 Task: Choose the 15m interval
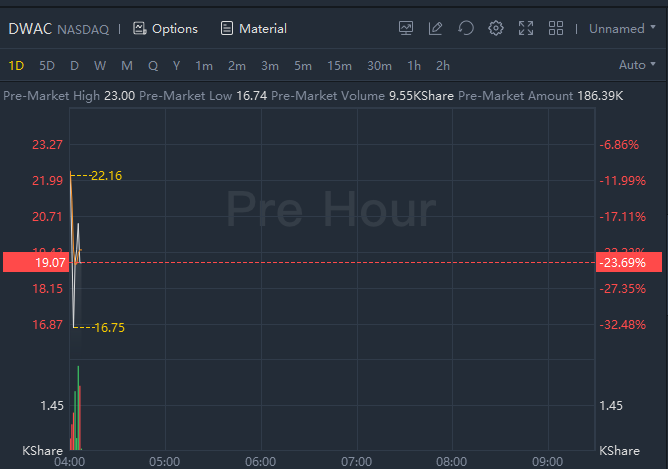339,65
